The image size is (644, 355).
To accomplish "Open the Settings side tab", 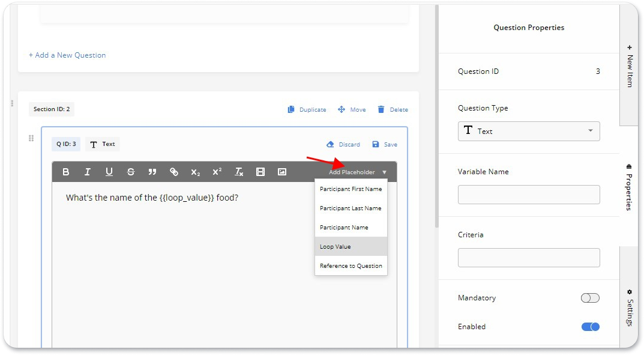I will click(629, 308).
